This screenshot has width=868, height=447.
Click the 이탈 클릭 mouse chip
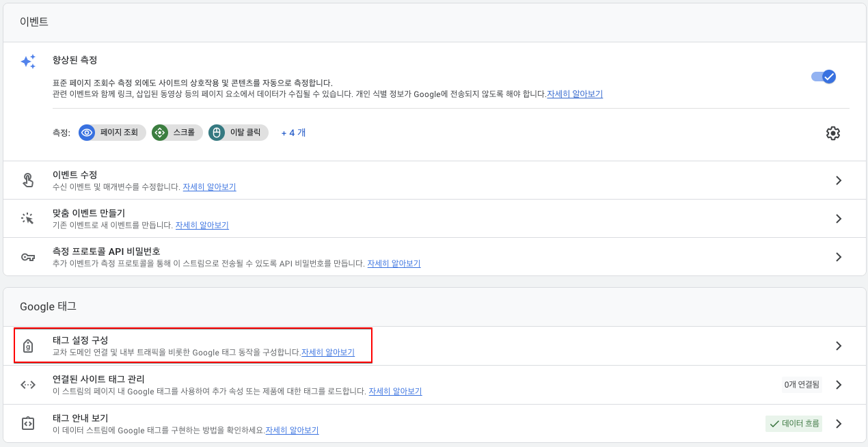pos(239,133)
